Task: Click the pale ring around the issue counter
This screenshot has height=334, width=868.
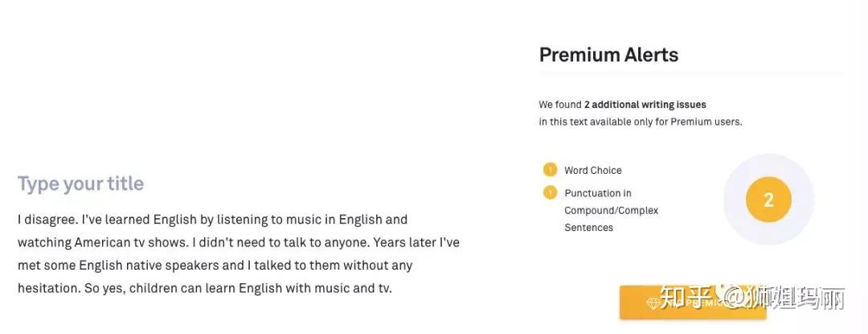Action: 768,162
